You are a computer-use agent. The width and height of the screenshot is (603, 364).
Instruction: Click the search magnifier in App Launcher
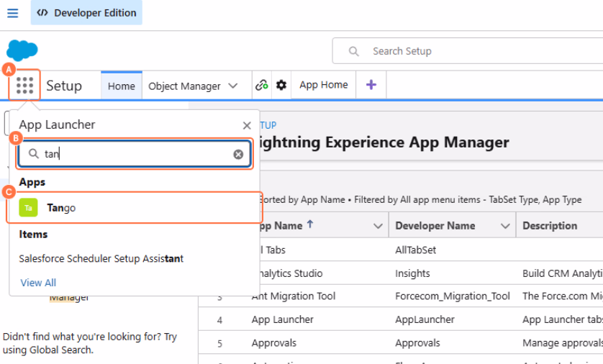pos(34,154)
